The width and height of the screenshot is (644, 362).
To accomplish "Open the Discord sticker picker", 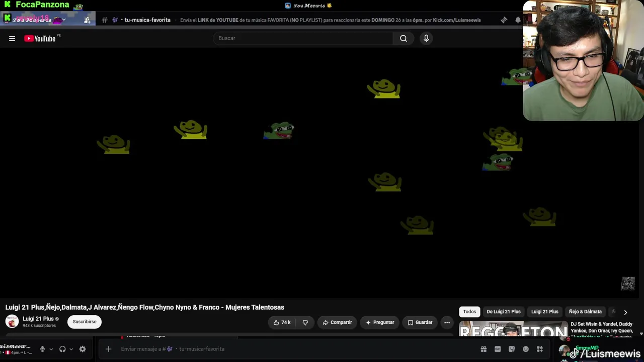I will 512,349.
